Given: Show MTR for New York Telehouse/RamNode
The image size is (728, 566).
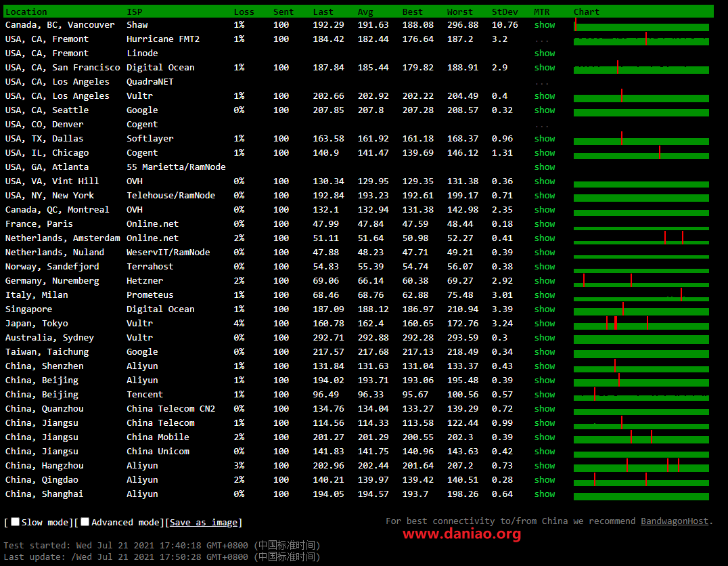Looking at the screenshot, I should point(545,195).
